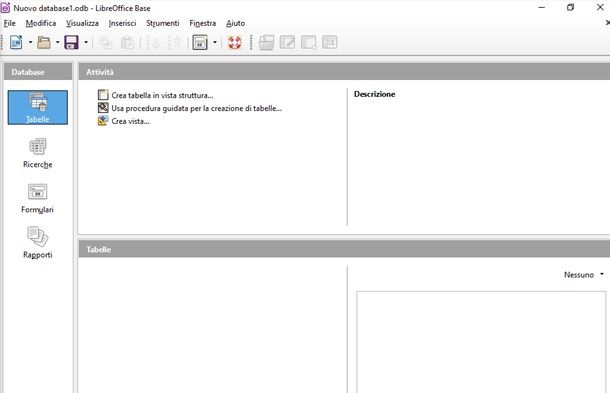Open LibreOffice Help lifebuoy icon
This screenshot has height=393, width=610.
pyautogui.click(x=235, y=42)
